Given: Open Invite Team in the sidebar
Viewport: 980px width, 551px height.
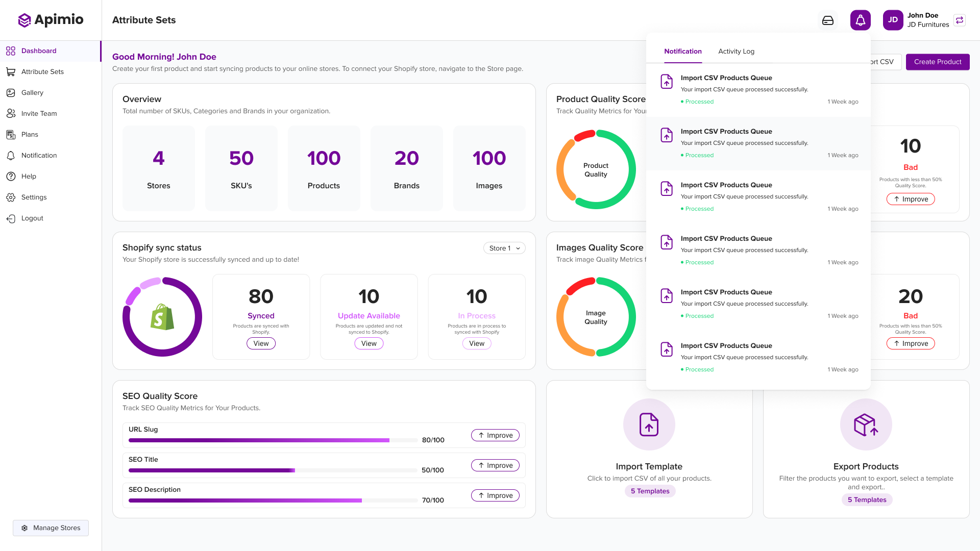Looking at the screenshot, I should [x=51, y=114].
